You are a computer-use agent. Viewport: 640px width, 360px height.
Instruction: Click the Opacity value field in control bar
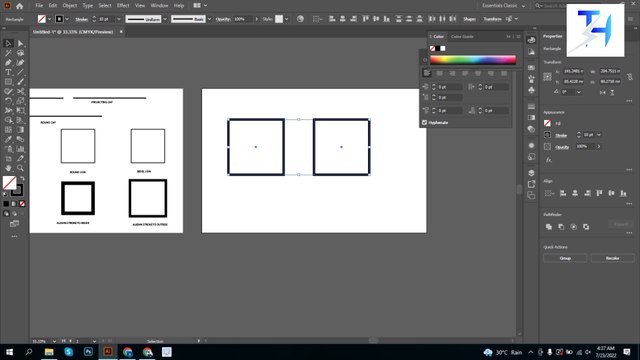[243, 19]
